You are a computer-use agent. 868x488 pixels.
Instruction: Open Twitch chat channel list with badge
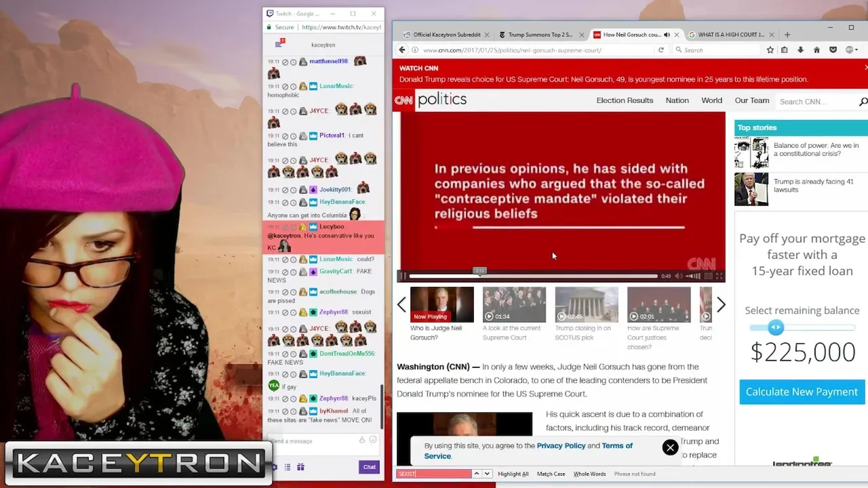(279, 43)
